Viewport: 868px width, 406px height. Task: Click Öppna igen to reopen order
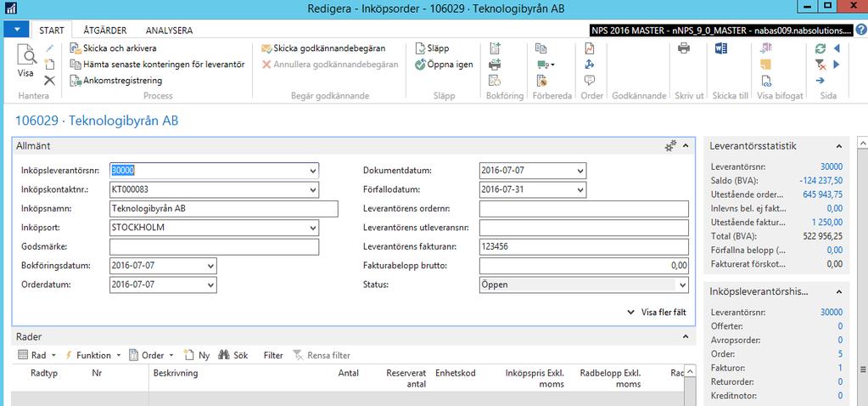pyautogui.click(x=444, y=65)
